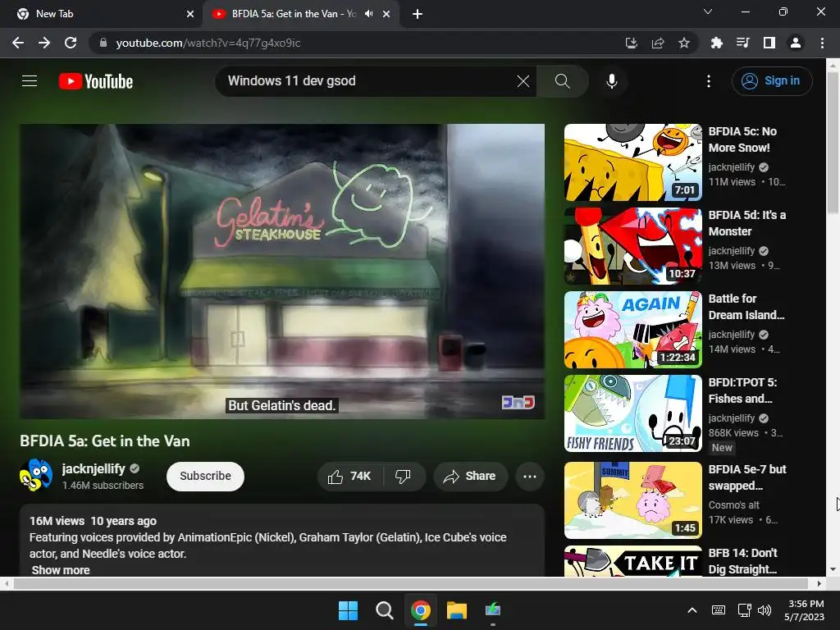This screenshot has height=630, width=840.
Task: Switch to the New Tab browser tab
Action: point(101,14)
